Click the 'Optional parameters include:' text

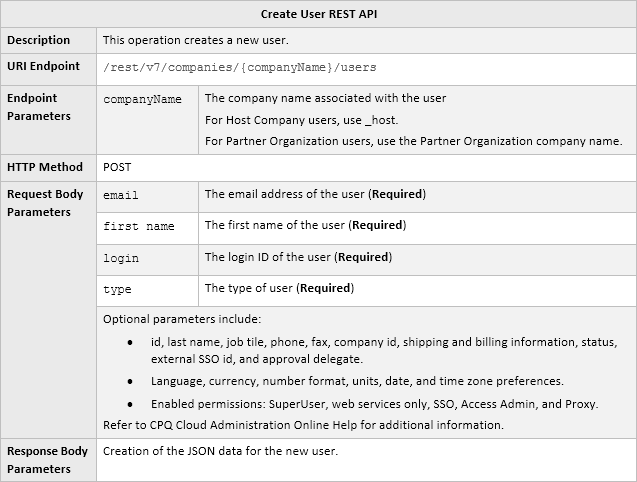coord(181,320)
